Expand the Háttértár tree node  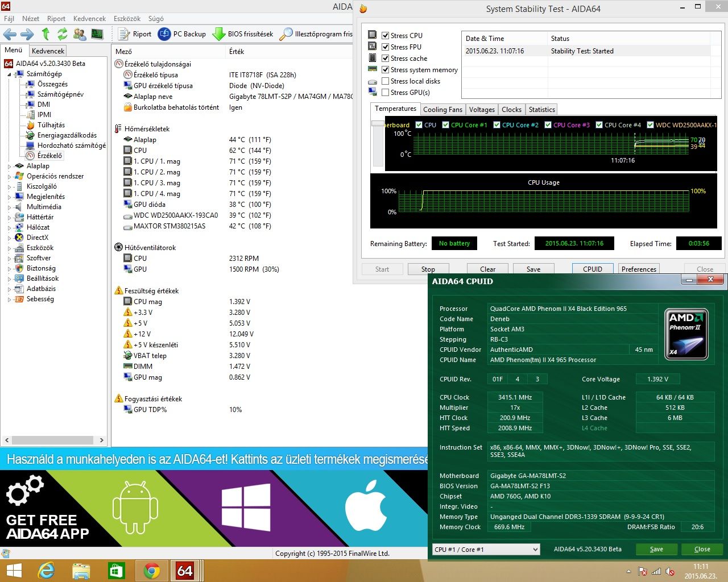[x=9, y=218]
